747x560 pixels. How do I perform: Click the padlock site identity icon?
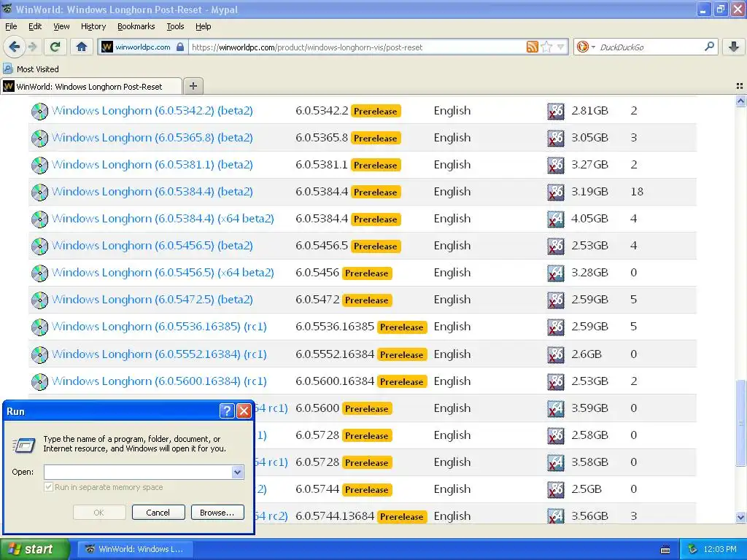tap(180, 47)
